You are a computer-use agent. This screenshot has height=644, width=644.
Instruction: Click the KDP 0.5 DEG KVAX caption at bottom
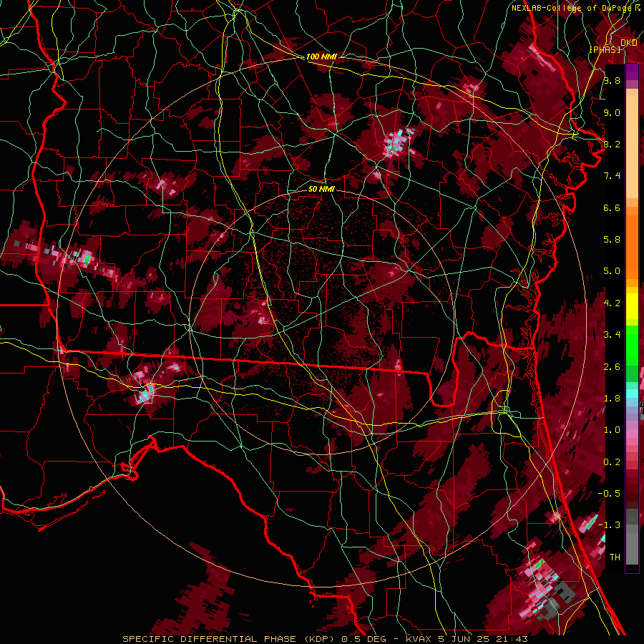[325, 639]
